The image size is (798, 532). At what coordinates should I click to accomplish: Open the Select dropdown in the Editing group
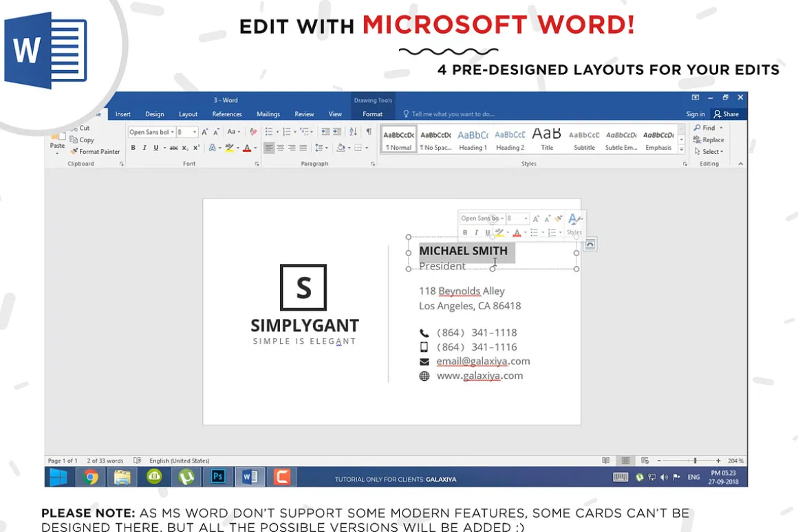tap(709, 152)
